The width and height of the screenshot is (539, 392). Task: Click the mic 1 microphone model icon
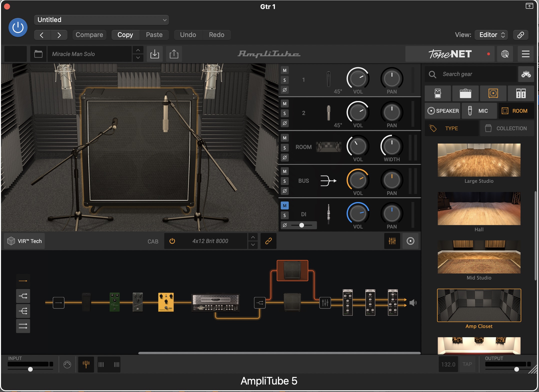(x=329, y=79)
